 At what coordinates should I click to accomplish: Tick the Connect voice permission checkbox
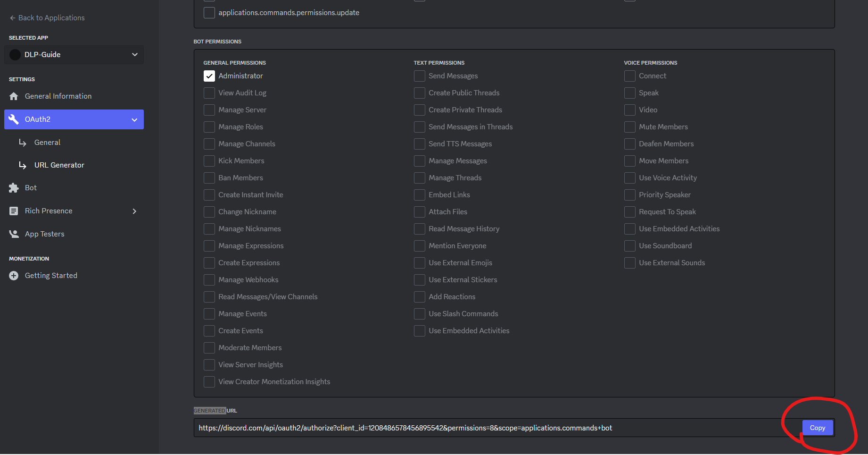pyautogui.click(x=630, y=76)
